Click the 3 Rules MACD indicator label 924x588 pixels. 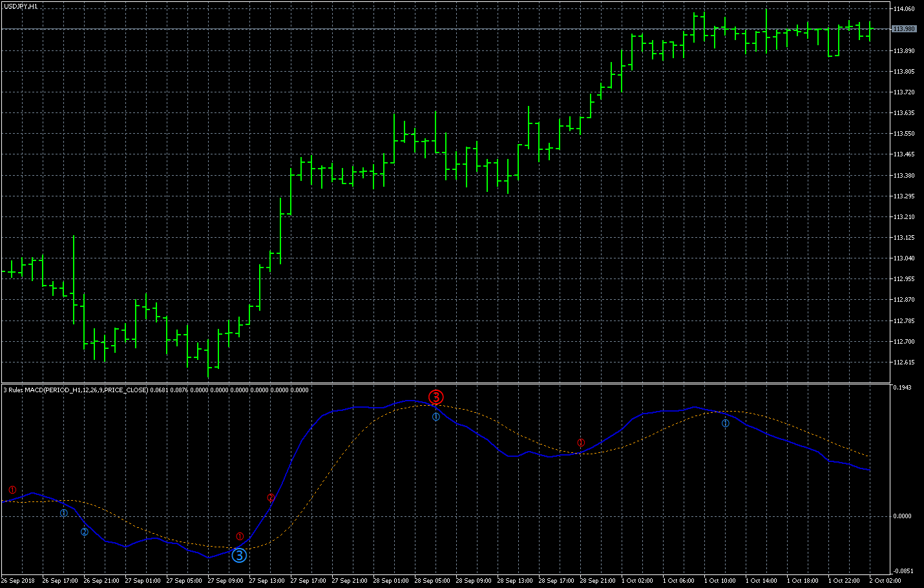click(76, 390)
